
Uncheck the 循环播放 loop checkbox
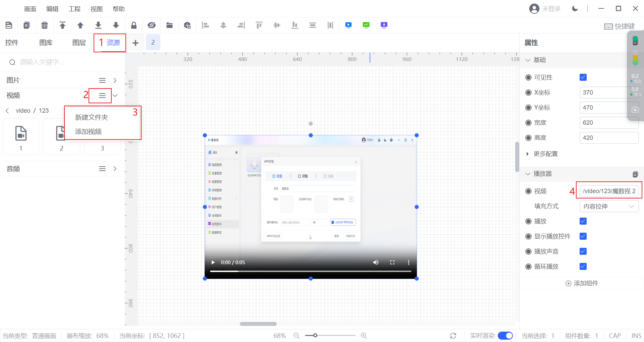pyautogui.click(x=583, y=267)
